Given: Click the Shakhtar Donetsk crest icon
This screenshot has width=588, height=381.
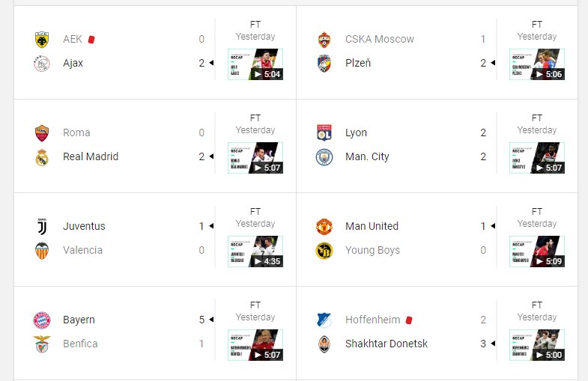Looking at the screenshot, I should 324,344.
